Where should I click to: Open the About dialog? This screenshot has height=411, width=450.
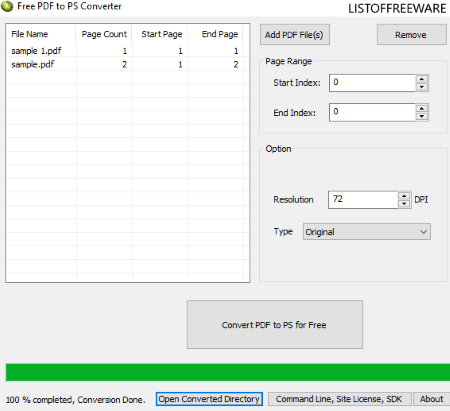click(432, 399)
